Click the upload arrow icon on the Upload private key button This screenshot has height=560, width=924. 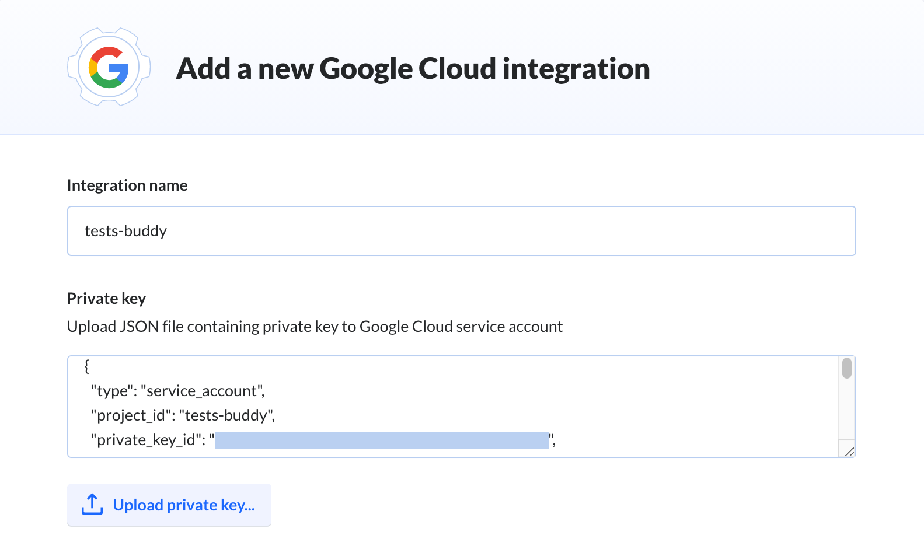pos(92,505)
